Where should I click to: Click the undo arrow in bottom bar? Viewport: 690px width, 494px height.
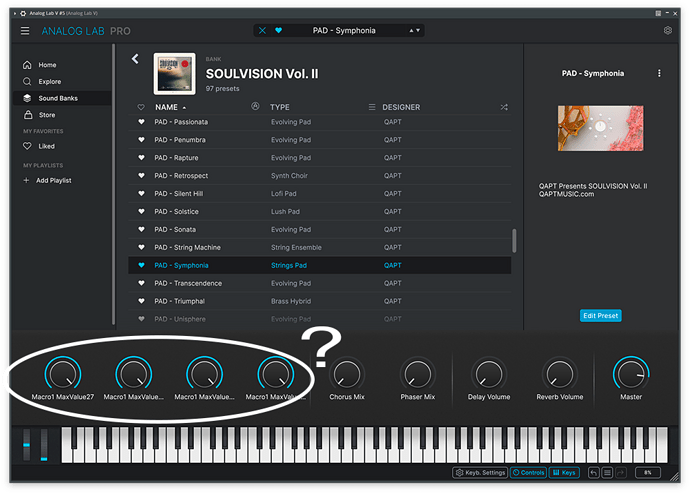(593, 472)
